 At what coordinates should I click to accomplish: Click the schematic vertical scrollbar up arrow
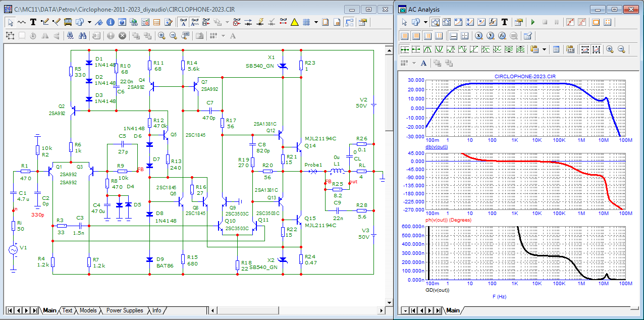pos(389,50)
